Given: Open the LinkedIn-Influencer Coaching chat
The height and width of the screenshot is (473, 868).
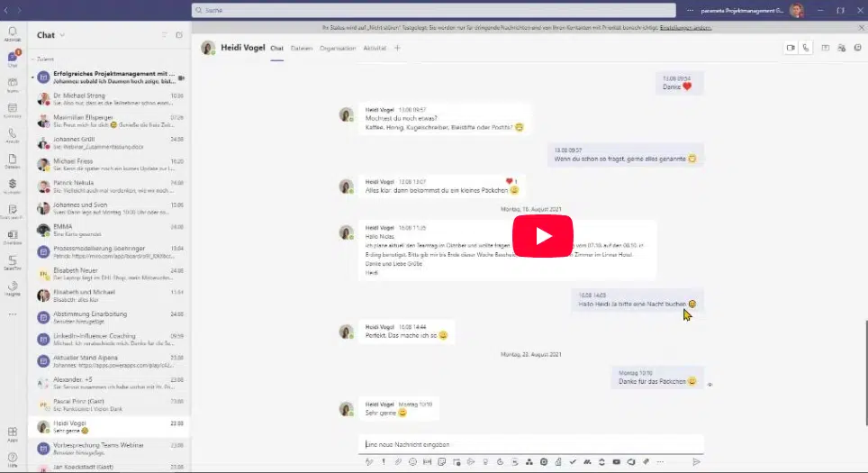Looking at the screenshot, I should pos(110,340).
